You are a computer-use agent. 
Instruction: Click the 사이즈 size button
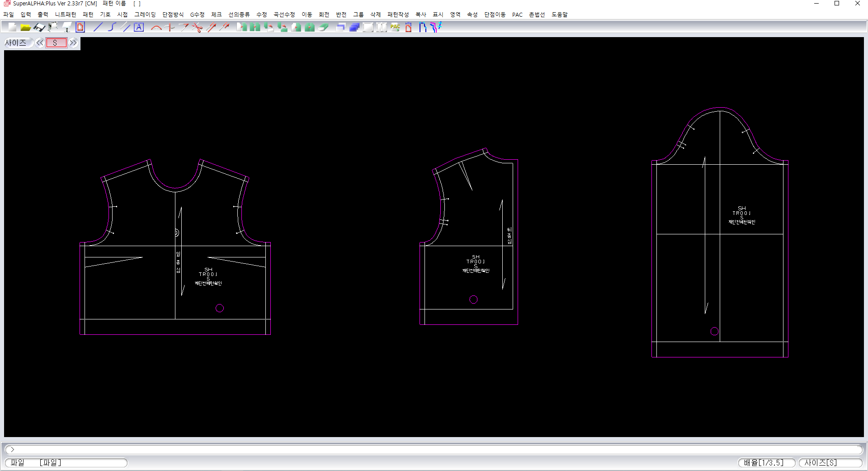pos(16,43)
